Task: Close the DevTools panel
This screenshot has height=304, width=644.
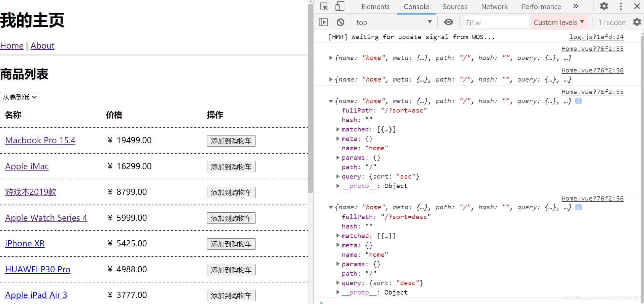Action: [637, 6]
